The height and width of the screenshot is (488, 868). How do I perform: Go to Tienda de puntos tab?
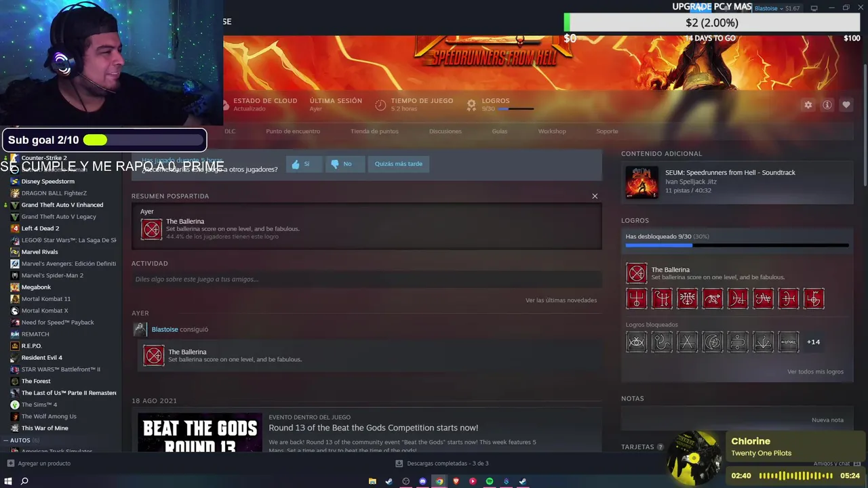(374, 131)
